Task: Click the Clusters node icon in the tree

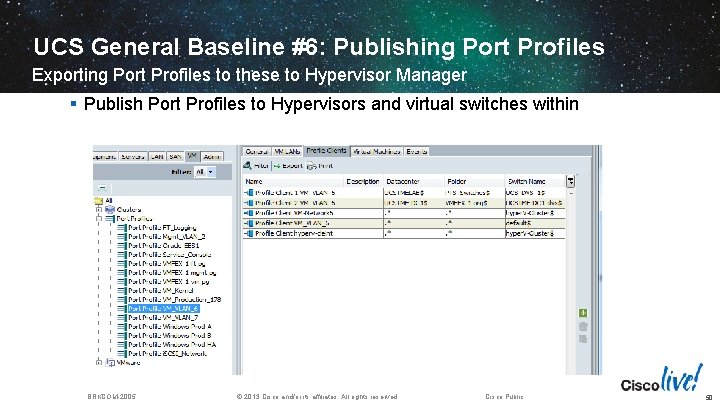Action: [x=110, y=209]
